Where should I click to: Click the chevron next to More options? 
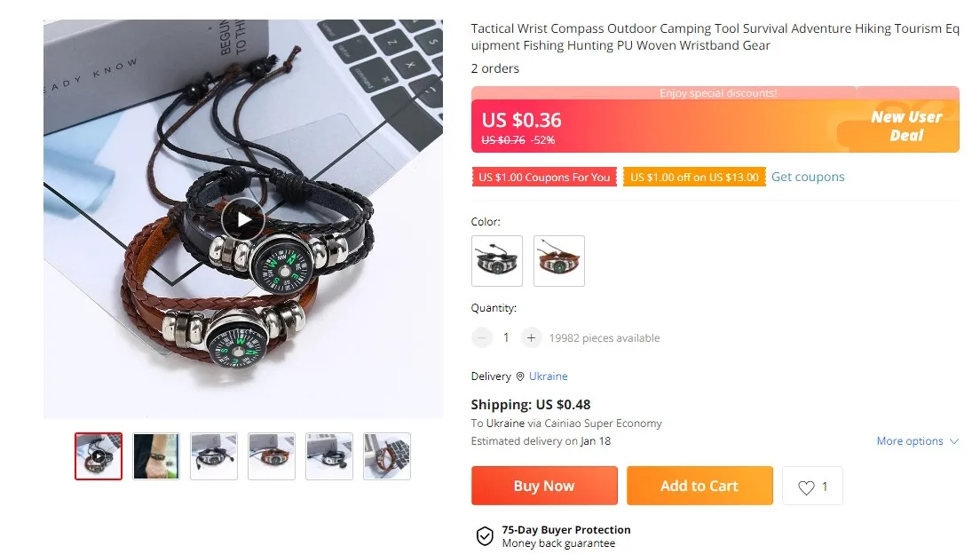pos(953,441)
